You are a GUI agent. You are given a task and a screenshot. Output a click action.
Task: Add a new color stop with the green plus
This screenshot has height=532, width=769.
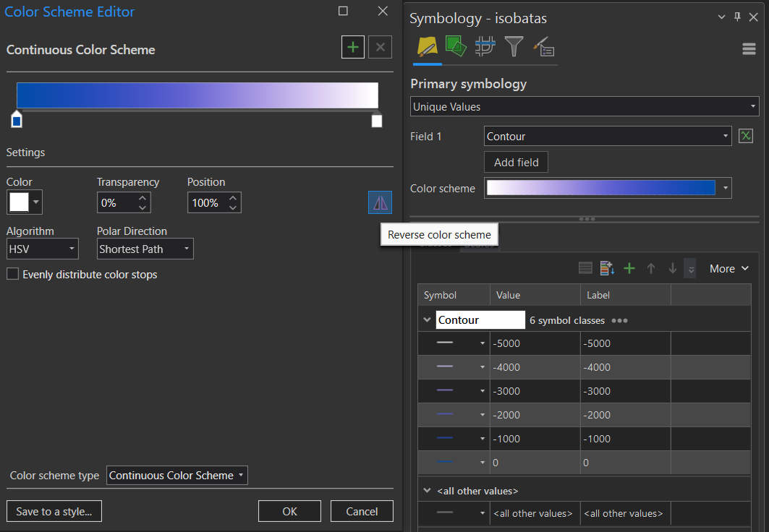pyautogui.click(x=353, y=48)
